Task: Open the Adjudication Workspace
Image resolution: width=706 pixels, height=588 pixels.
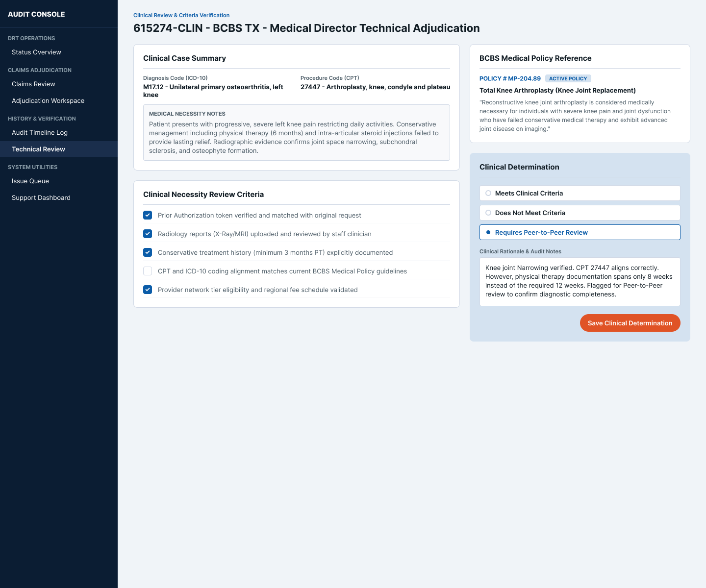Action: [59, 100]
